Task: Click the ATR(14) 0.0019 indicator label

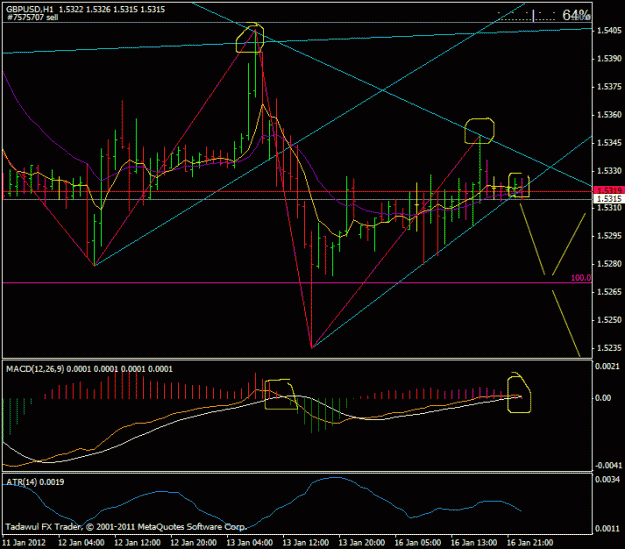Action: (35, 482)
